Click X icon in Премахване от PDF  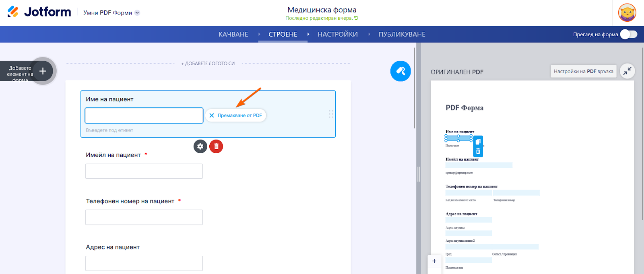point(212,115)
